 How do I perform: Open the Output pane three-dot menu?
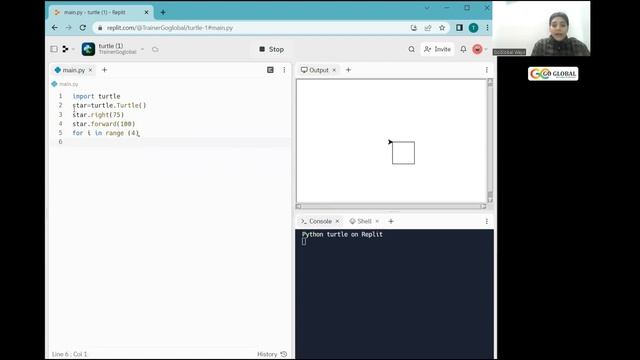487,70
